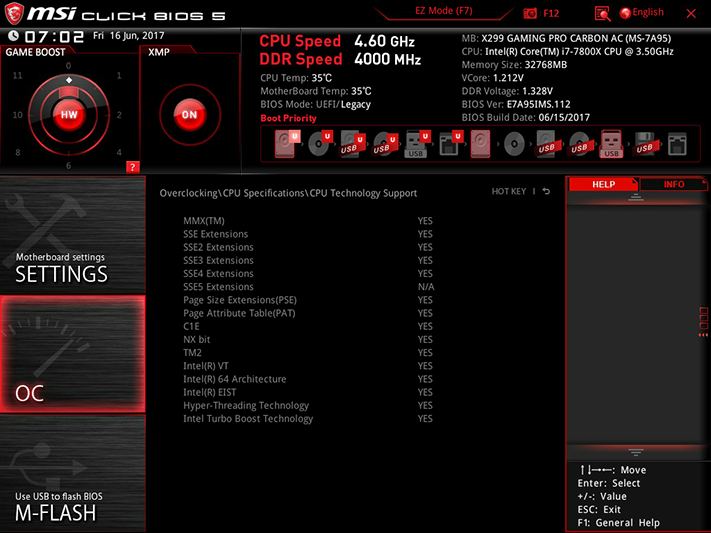
Task: Select the SSE4 Extensions row
Action: click(x=308, y=274)
